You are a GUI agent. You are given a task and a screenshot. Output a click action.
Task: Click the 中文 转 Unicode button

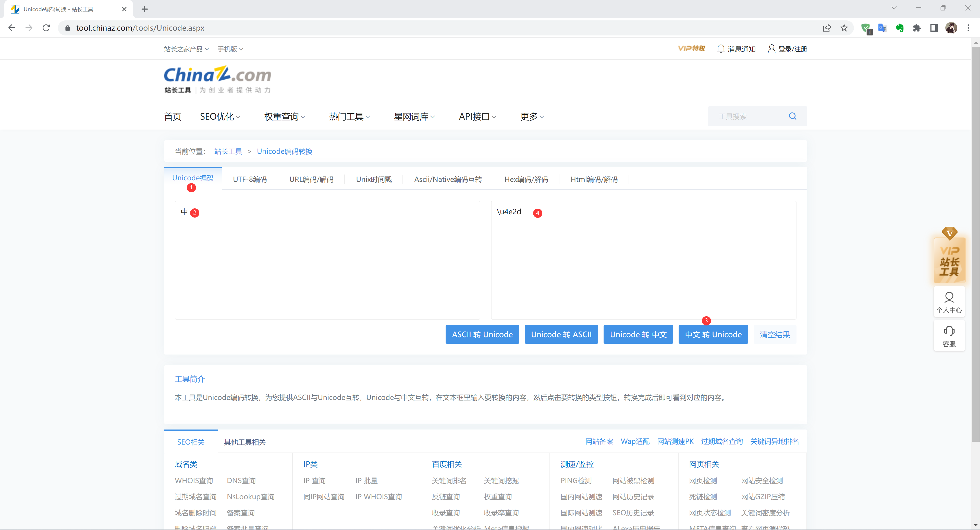[713, 334]
